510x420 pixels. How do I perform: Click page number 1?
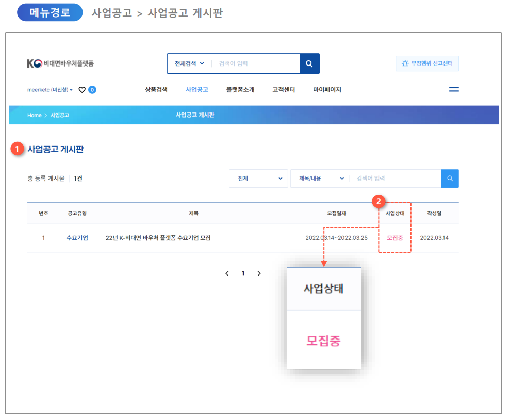[243, 273]
